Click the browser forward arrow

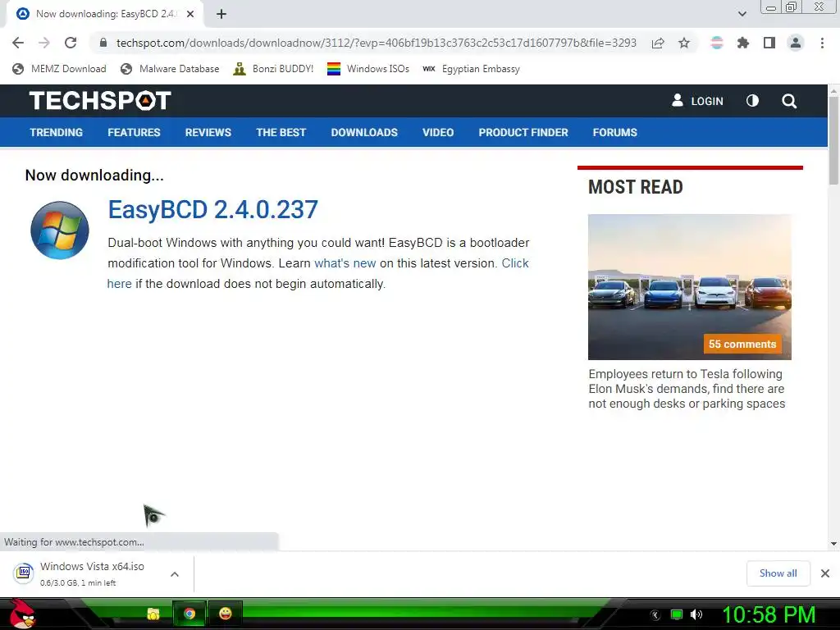click(x=44, y=43)
